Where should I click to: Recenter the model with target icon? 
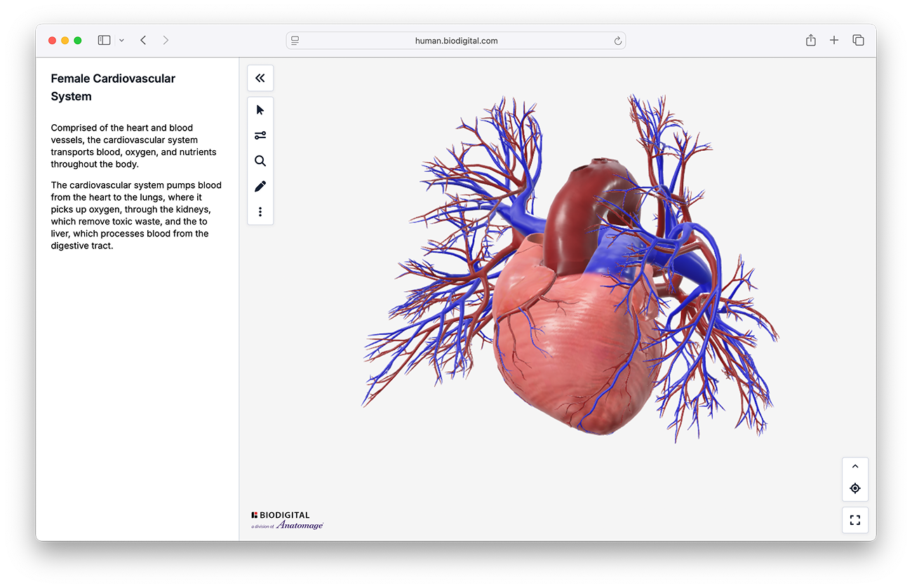(x=855, y=488)
